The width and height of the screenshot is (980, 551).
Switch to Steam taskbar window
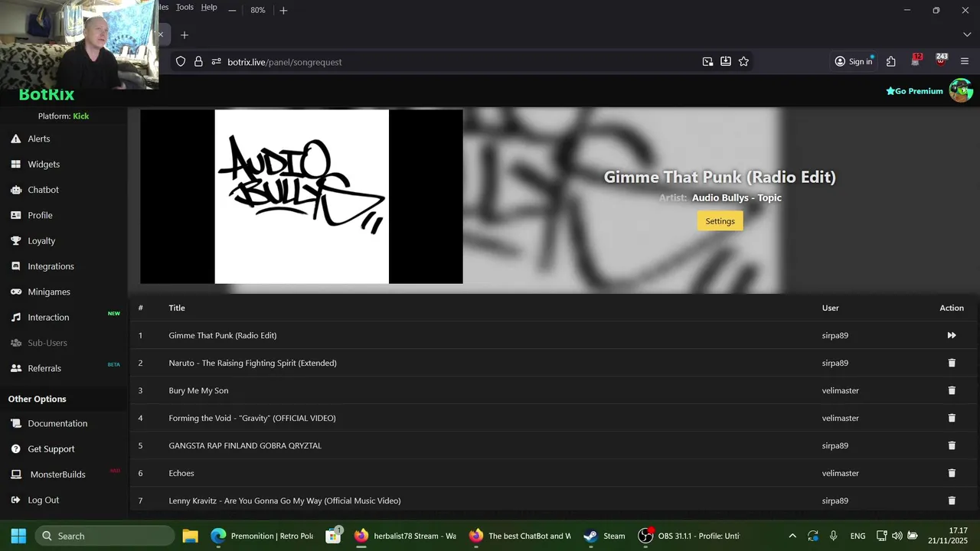[x=604, y=536]
